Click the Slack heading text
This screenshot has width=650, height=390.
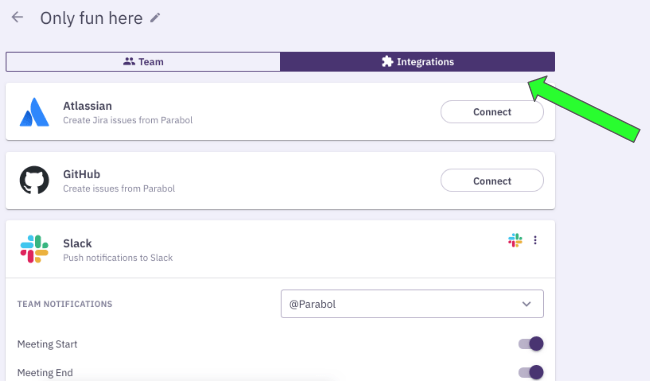click(x=78, y=243)
